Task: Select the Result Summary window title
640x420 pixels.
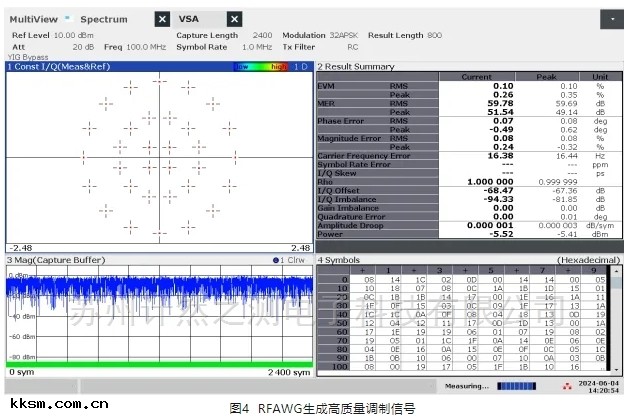Action: 360,67
